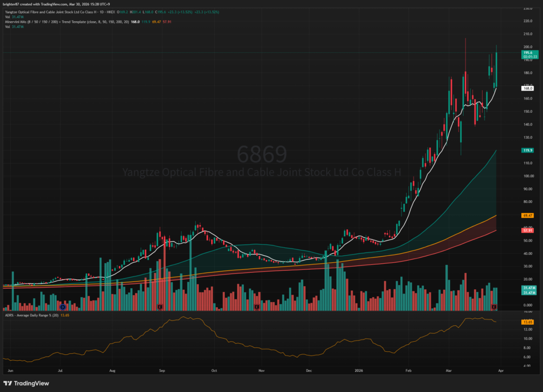
Task: Click the orange 69.47 axis label
Action: (x=527, y=216)
